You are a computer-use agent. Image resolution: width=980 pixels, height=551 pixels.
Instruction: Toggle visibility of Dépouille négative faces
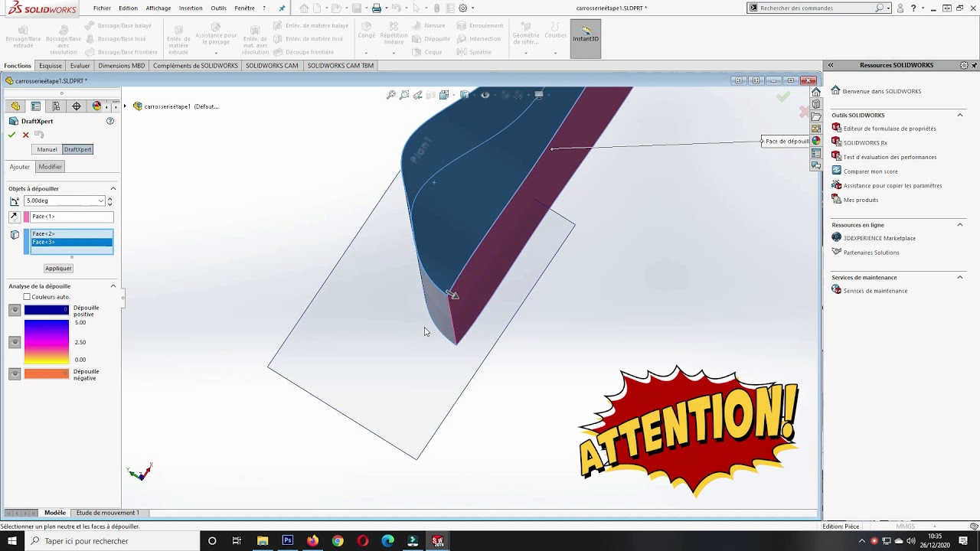click(x=15, y=373)
